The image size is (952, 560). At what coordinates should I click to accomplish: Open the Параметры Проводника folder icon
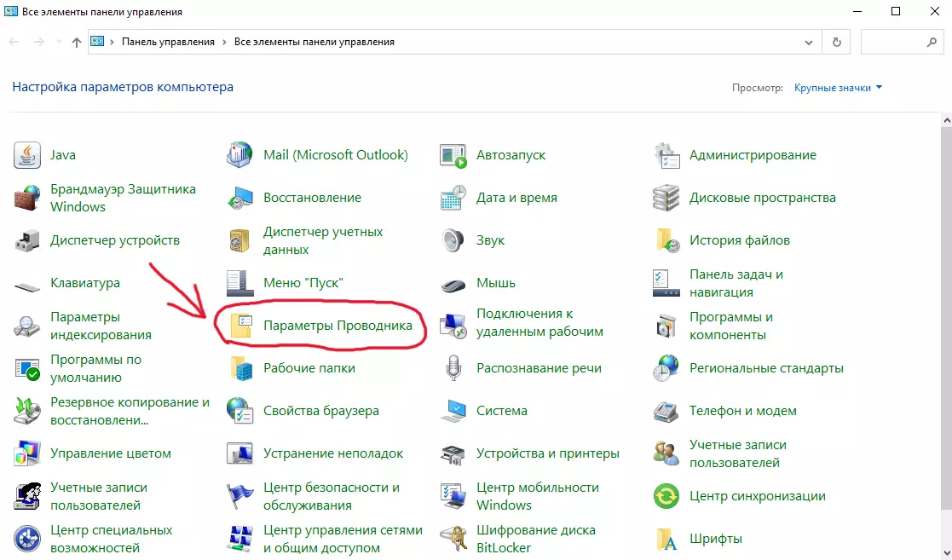point(241,326)
